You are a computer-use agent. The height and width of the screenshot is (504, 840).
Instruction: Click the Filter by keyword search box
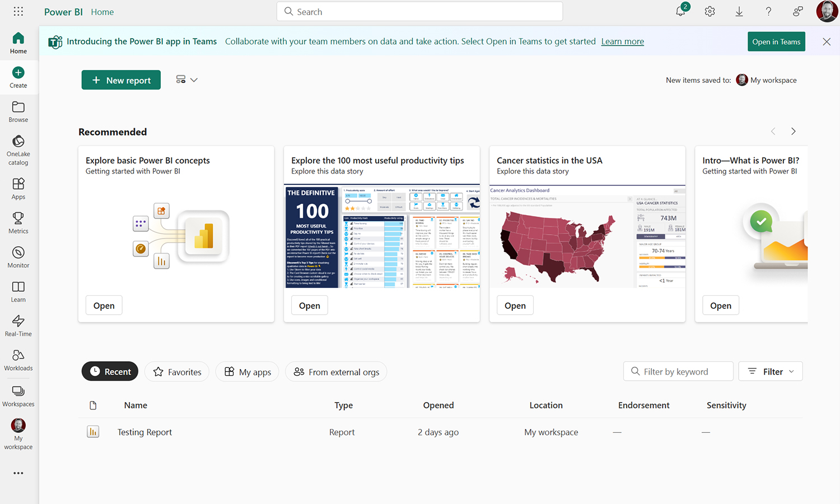pyautogui.click(x=678, y=371)
